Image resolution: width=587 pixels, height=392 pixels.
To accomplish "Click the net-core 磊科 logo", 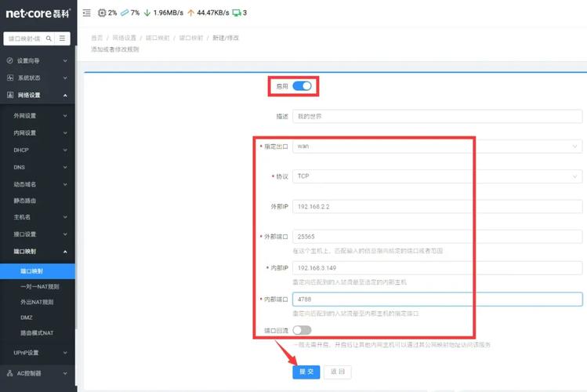I will tap(38, 13).
